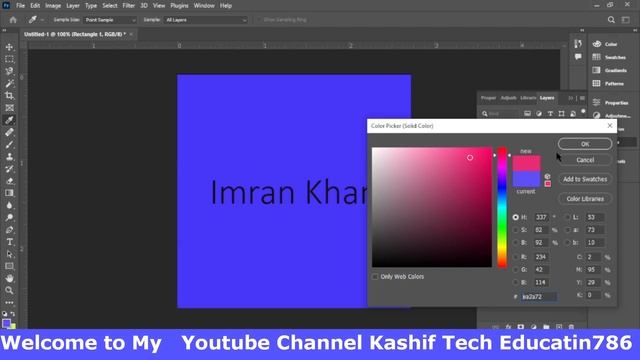The width and height of the screenshot is (640, 360).
Task: Click the Search magnifier icon top right
Action: coord(611,20)
